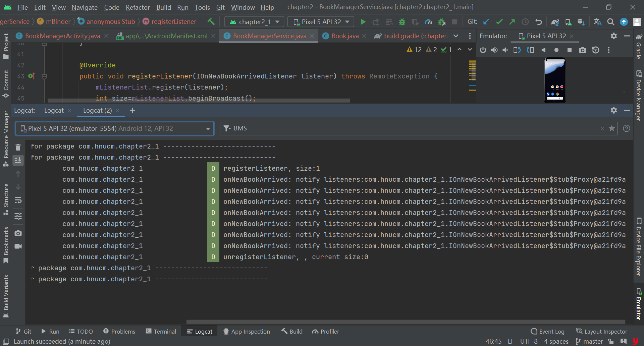Toggle the Gradle side panel

639,47
